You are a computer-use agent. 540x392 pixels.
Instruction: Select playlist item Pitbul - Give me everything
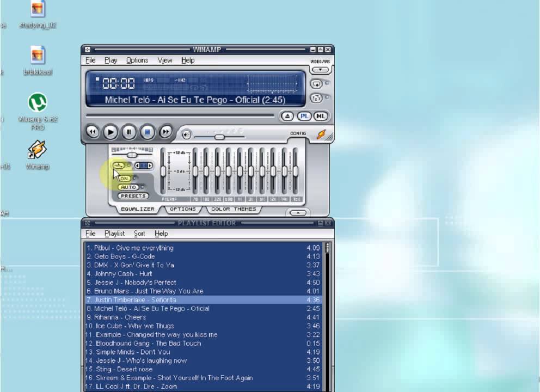tap(203, 248)
